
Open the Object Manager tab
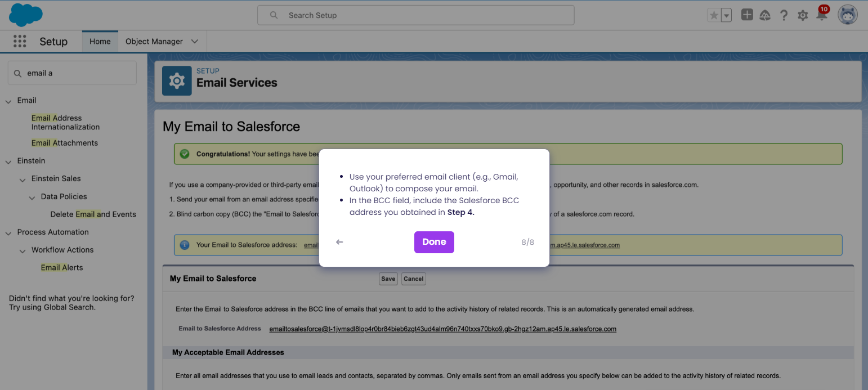pos(154,41)
